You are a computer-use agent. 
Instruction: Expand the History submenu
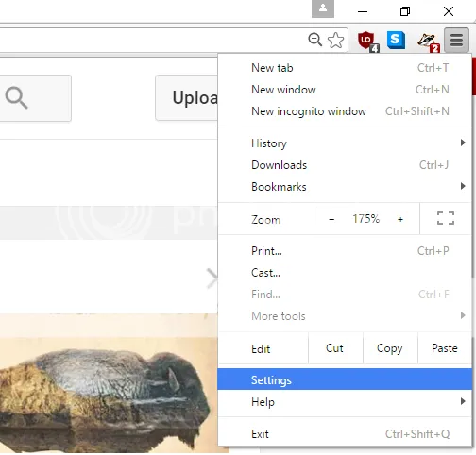pyautogui.click(x=345, y=143)
